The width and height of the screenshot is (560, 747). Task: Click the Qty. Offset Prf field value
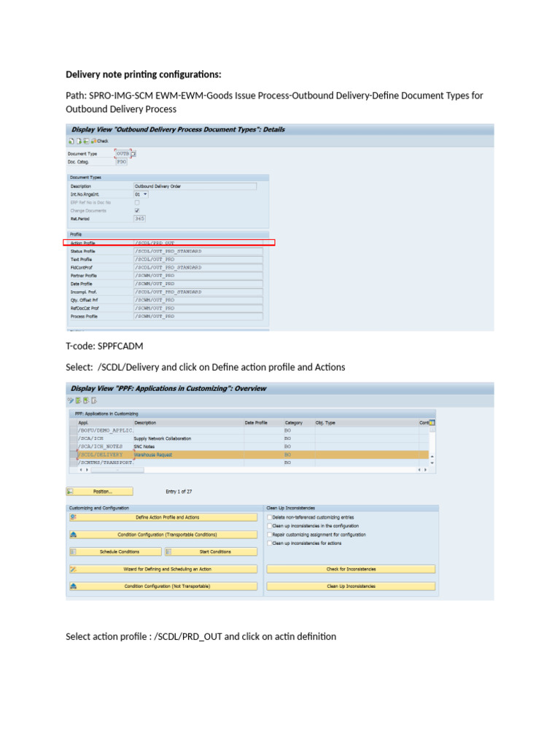click(198, 300)
